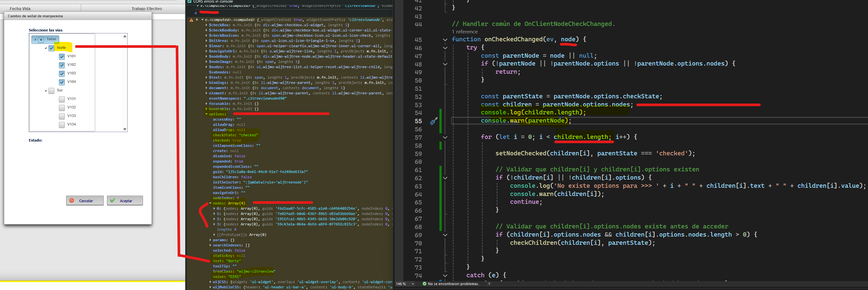Click the warning triangle icon in console
This screenshot has height=290, width=868.
191,20
